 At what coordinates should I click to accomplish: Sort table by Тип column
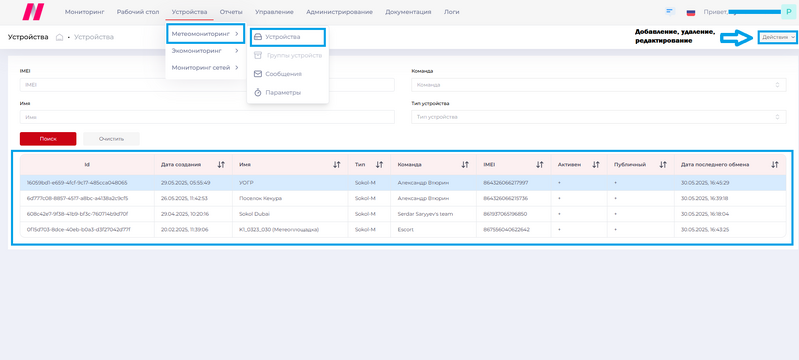[x=380, y=165]
